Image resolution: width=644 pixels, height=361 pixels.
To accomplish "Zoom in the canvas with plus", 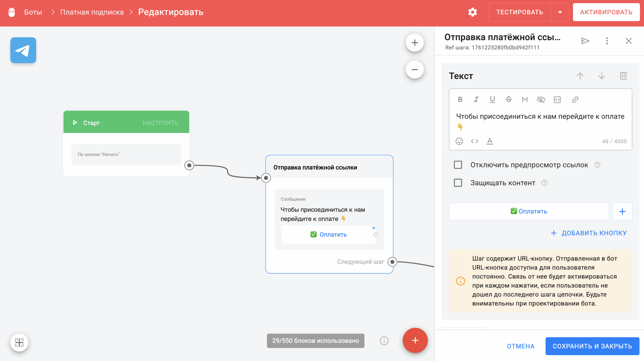I will click(415, 43).
